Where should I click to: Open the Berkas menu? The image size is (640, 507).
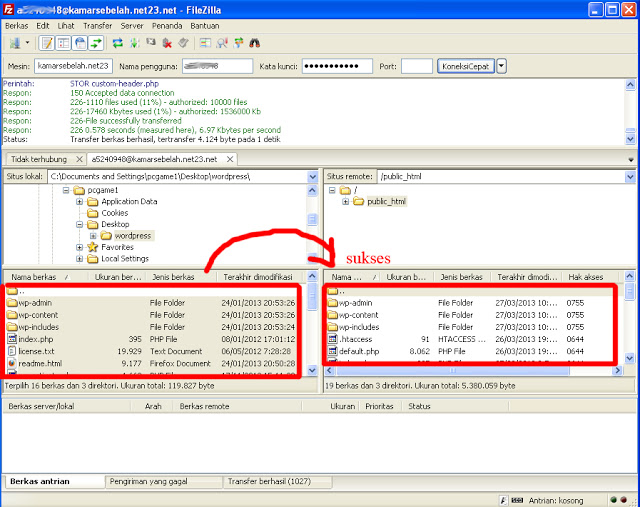17,26
